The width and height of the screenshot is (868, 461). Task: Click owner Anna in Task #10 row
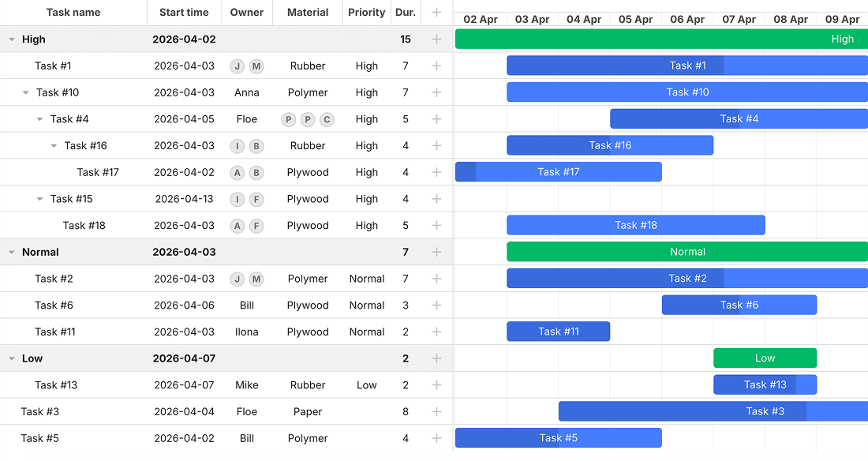[247, 92]
